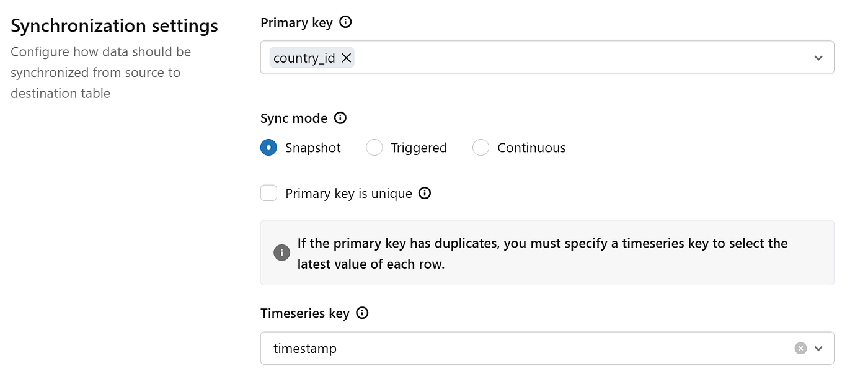The height and width of the screenshot is (389, 868).
Task: Click the Continuous label text
Action: coord(531,148)
